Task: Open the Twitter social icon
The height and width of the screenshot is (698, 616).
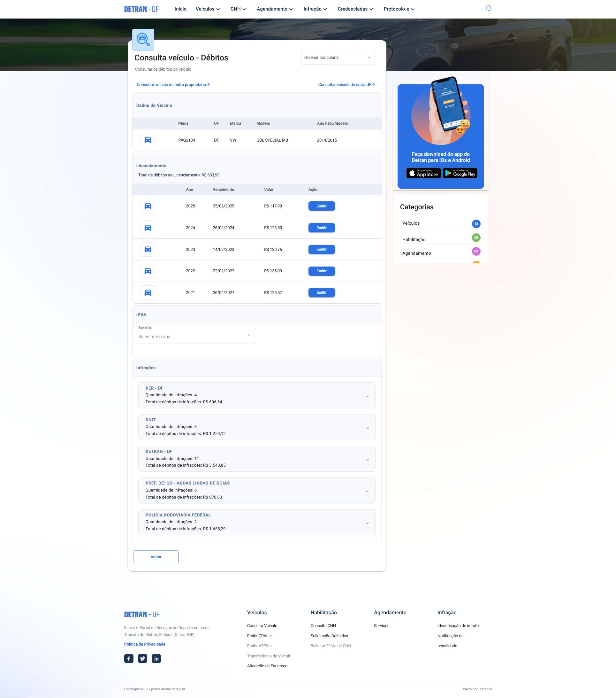Action: coord(142,658)
